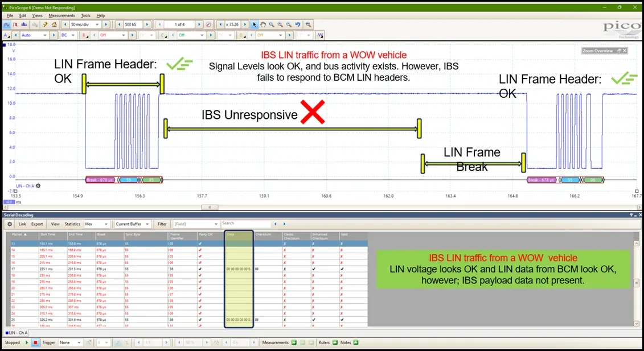Open serial decoding settings gear
The height and width of the screenshot is (351, 644).
point(10,224)
